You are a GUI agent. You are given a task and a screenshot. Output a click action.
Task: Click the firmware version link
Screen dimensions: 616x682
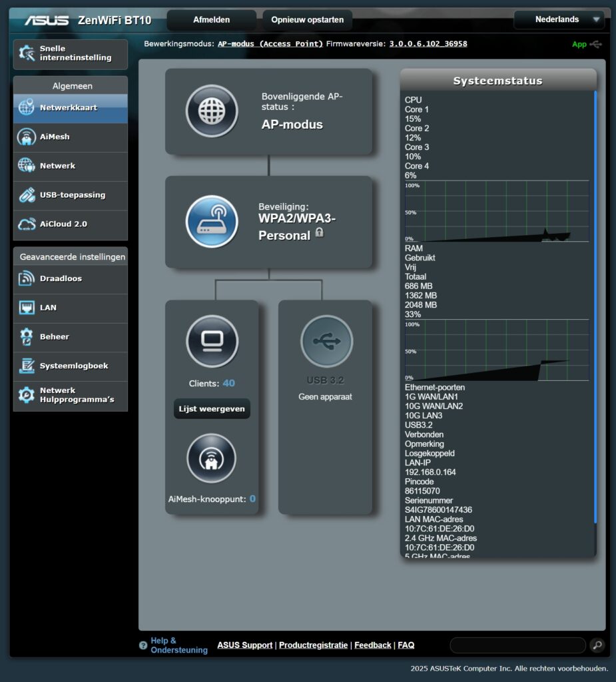pos(428,44)
